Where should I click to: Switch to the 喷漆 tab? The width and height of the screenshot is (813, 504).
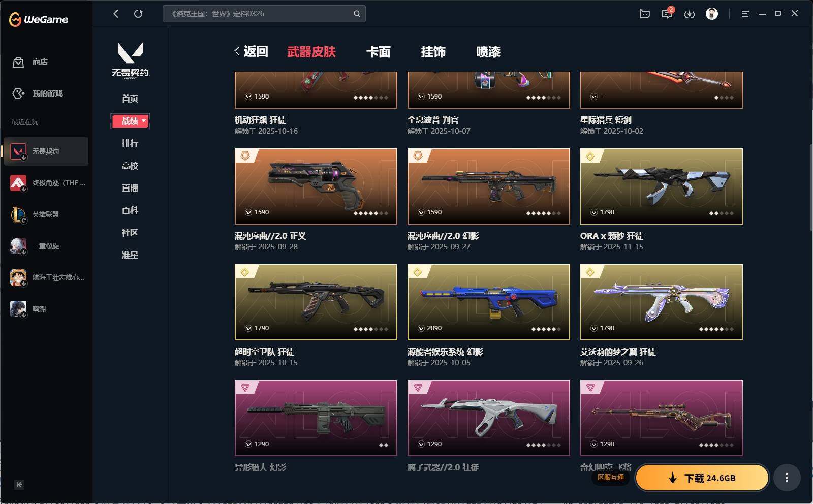click(x=488, y=52)
